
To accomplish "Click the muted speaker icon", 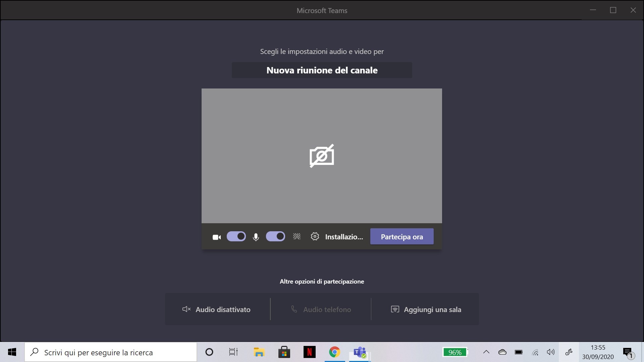I will (x=186, y=309).
